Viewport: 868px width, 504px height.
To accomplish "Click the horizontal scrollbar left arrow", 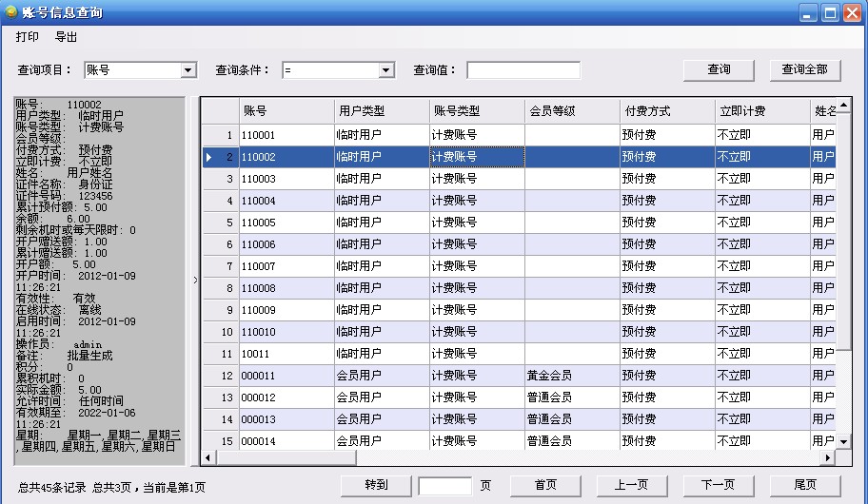I will click(x=208, y=457).
